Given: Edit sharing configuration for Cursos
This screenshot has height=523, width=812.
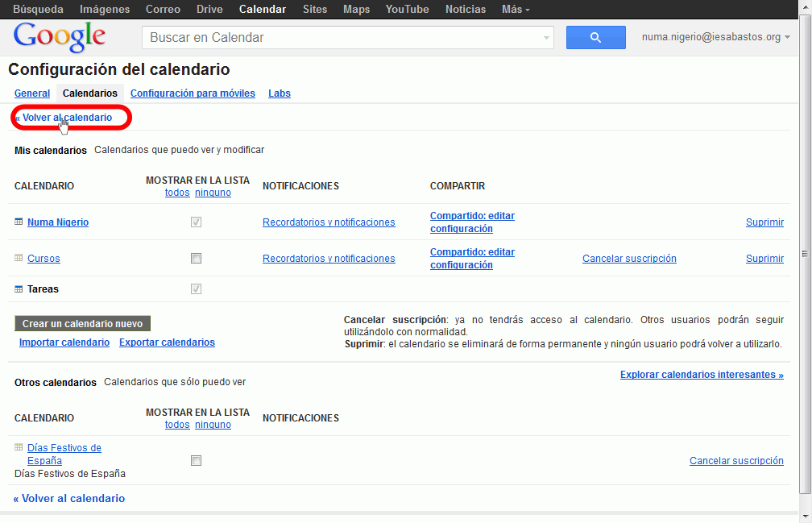Looking at the screenshot, I should (x=472, y=259).
